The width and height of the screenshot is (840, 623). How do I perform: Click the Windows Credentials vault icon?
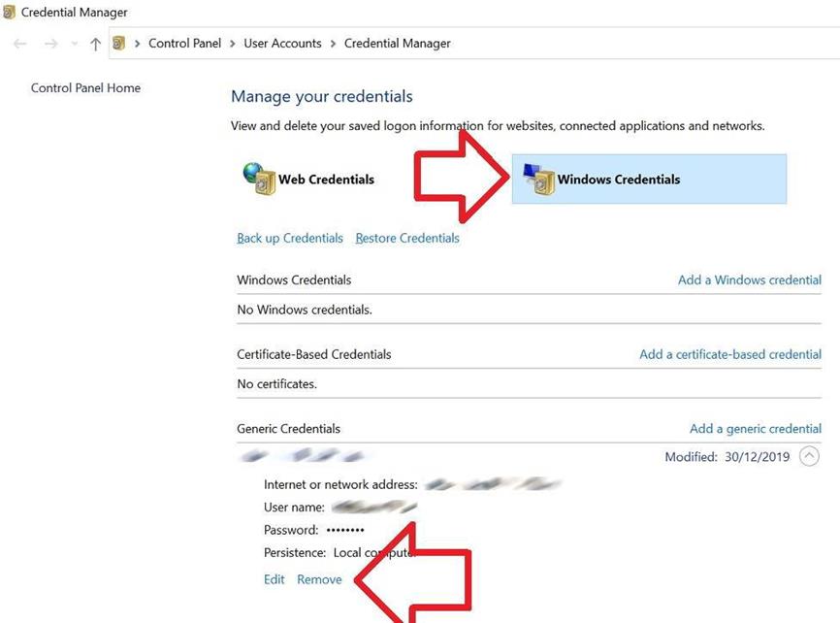[x=538, y=179]
